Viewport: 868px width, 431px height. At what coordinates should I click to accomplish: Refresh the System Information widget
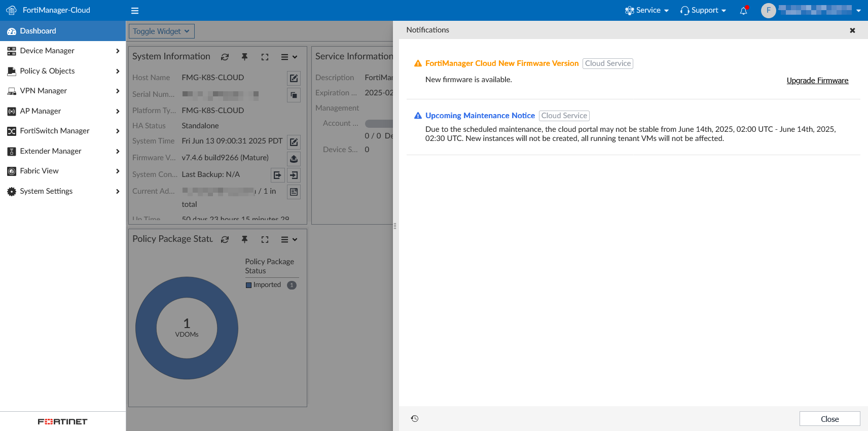tap(225, 57)
